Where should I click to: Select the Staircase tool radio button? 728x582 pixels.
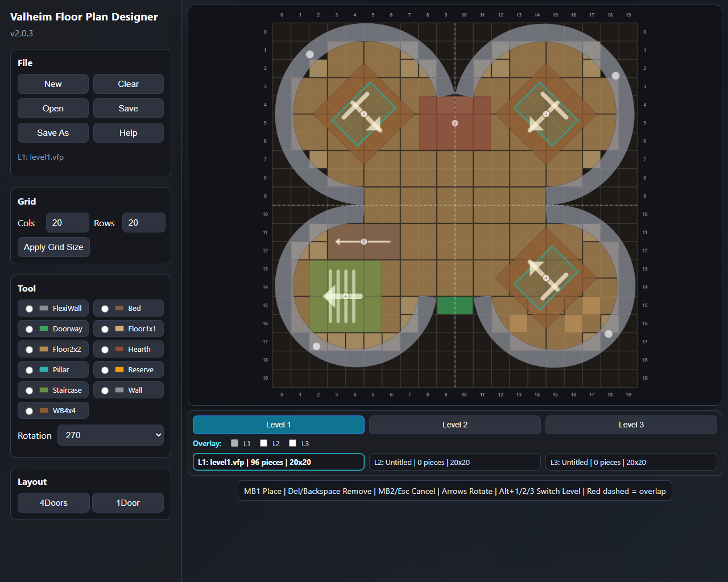coord(29,390)
